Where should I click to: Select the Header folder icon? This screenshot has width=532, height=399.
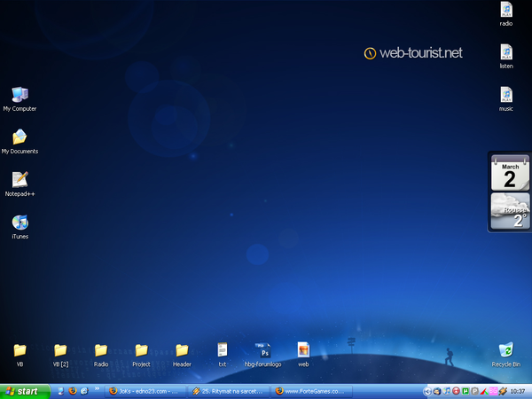click(182, 355)
